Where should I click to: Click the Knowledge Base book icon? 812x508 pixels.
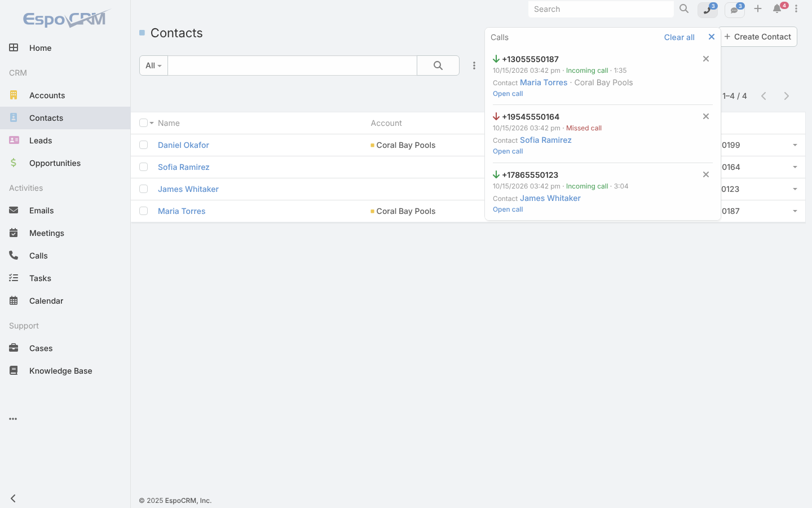click(x=14, y=371)
